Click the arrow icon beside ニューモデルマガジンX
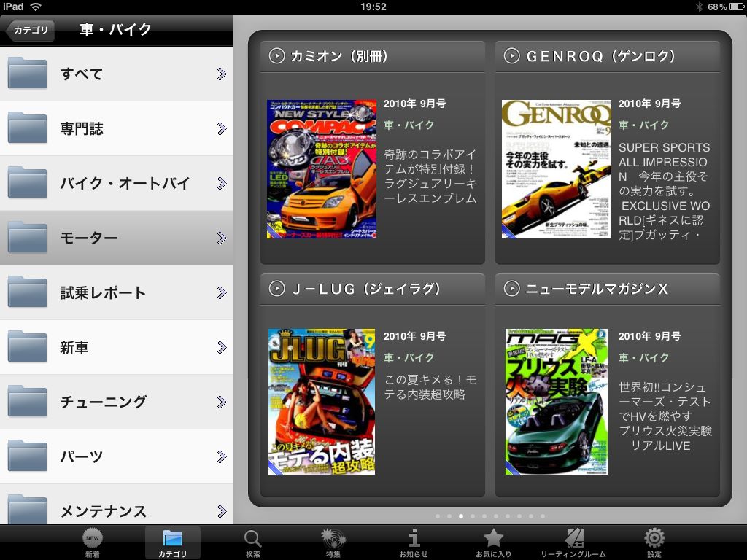 coord(511,289)
